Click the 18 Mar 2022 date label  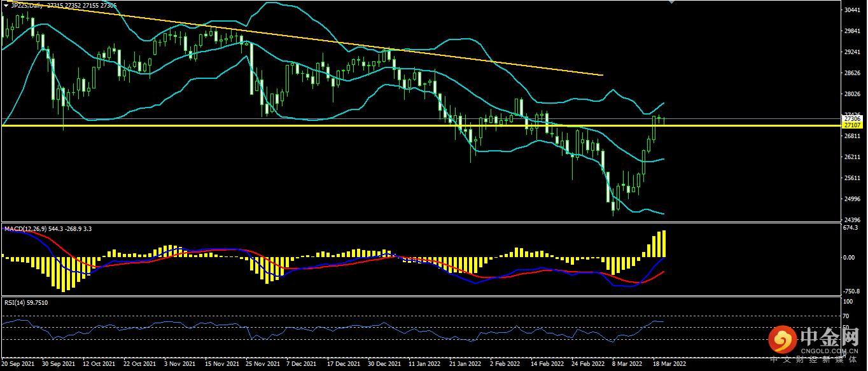[668, 365]
